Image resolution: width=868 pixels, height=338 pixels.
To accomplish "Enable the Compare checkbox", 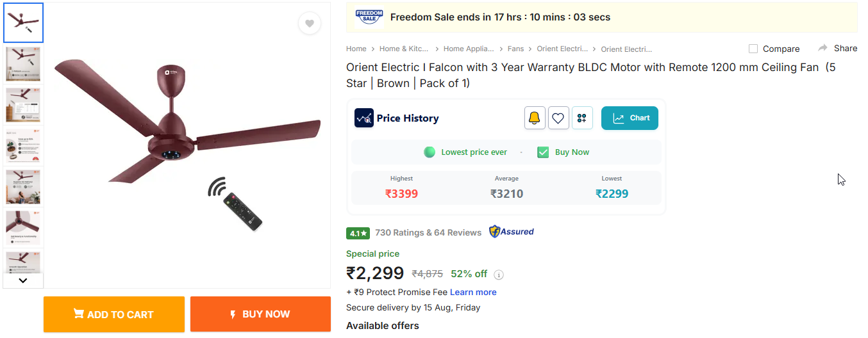I will tap(753, 49).
